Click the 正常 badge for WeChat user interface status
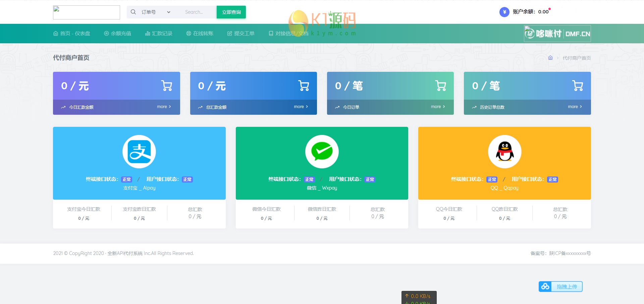The width and height of the screenshot is (644, 304). tap(370, 179)
